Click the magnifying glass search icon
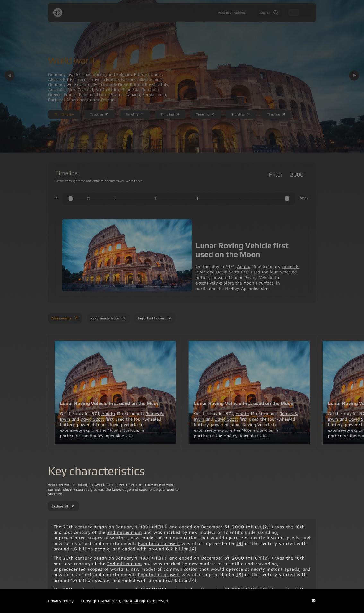The width and height of the screenshot is (364, 613). pyautogui.click(x=276, y=13)
